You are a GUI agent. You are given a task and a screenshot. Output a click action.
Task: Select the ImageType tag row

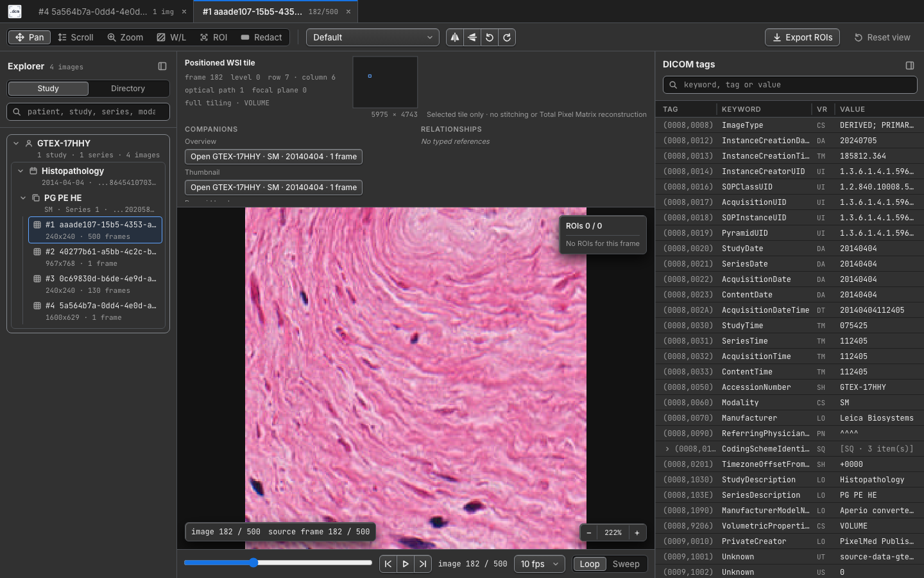[790, 125]
